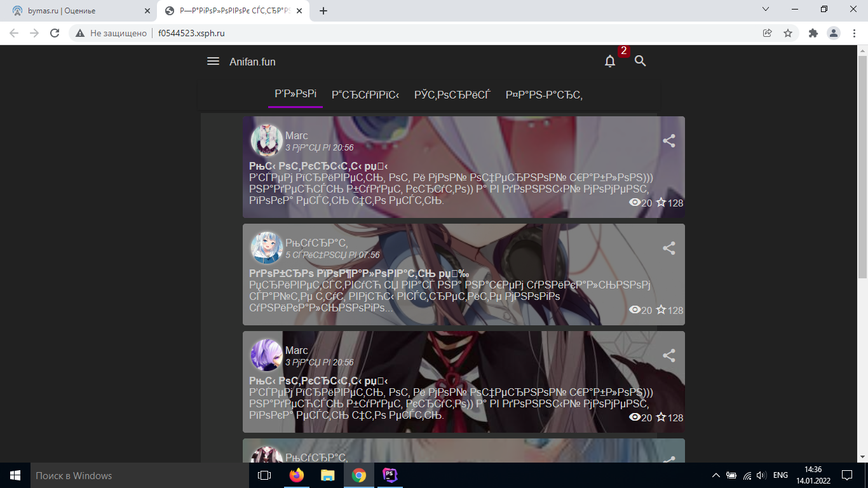Click share icon on the second post
868x488 pixels.
[x=668, y=248]
